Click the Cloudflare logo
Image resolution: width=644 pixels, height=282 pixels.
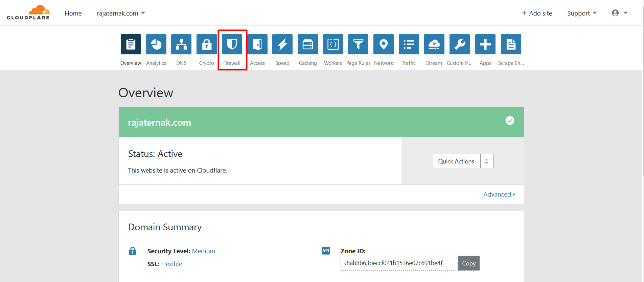click(x=28, y=13)
